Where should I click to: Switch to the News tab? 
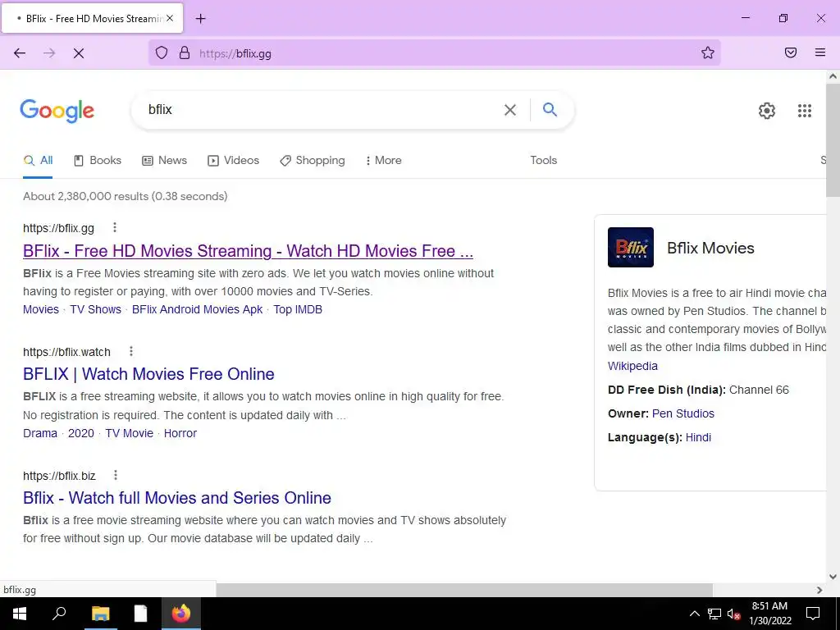coord(164,160)
